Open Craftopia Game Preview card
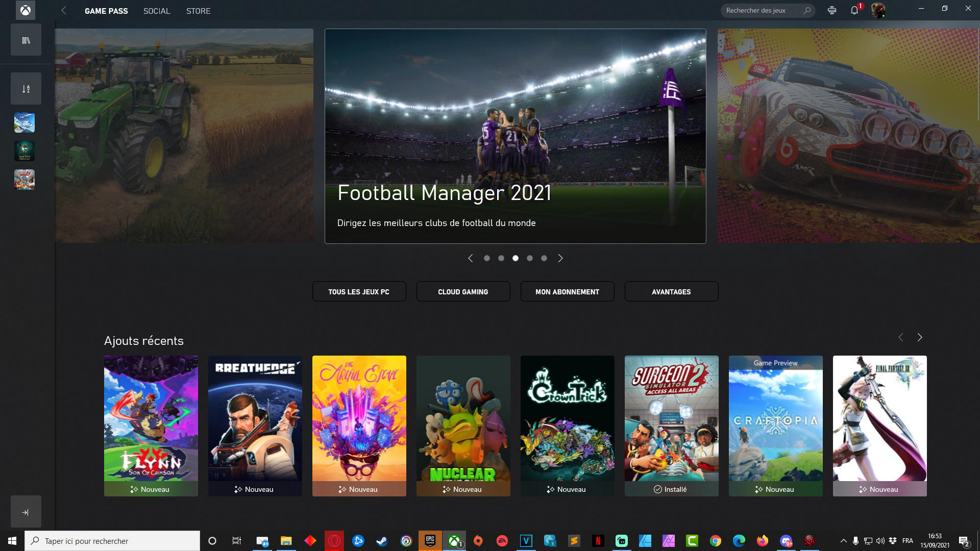The image size is (980, 551). pyautogui.click(x=776, y=426)
